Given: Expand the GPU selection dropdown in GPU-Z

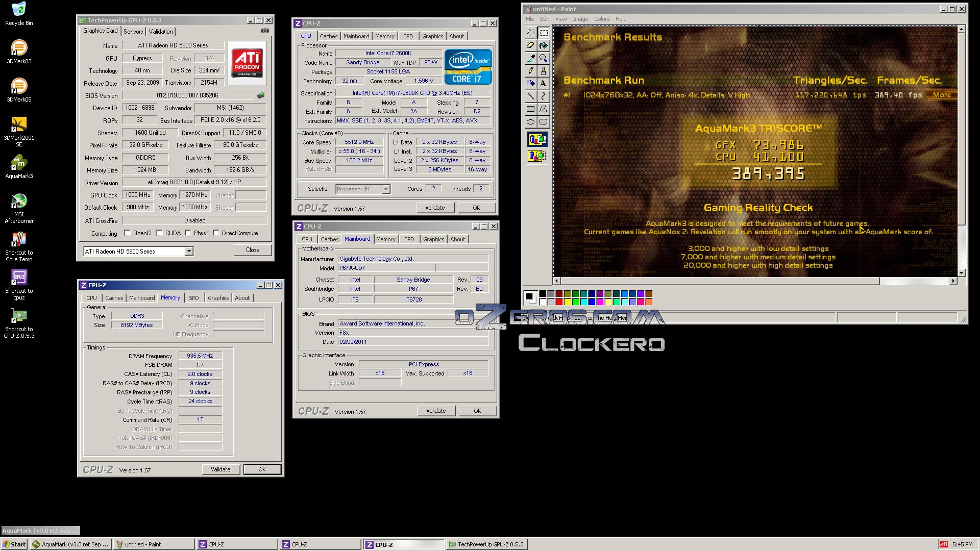Looking at the screenshot, I should 189,251.
